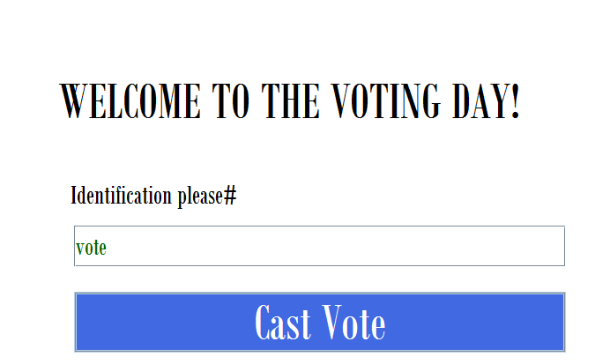595x364 pixels.
Task: Click the word 'please' in the label
Action: 199,196
